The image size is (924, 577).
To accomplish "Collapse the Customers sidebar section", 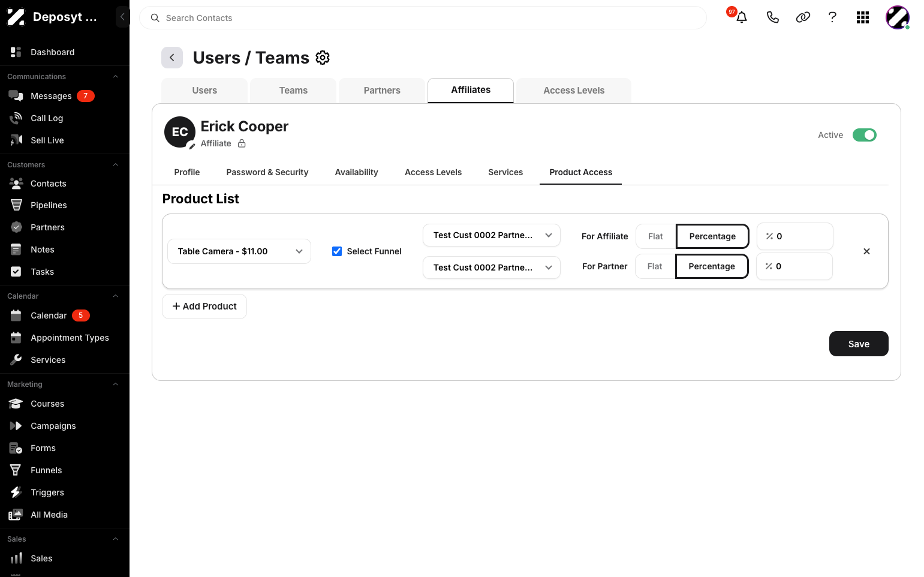I will click(116, 165).
